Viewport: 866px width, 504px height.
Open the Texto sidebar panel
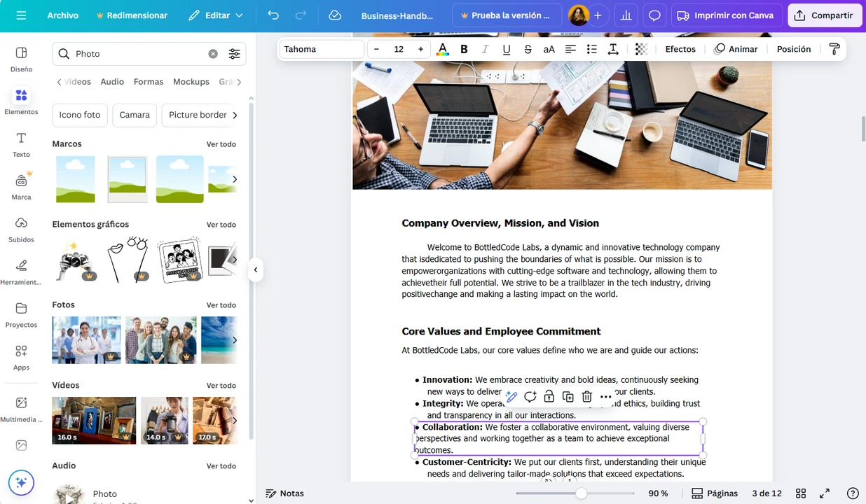(x=21, y=144)
